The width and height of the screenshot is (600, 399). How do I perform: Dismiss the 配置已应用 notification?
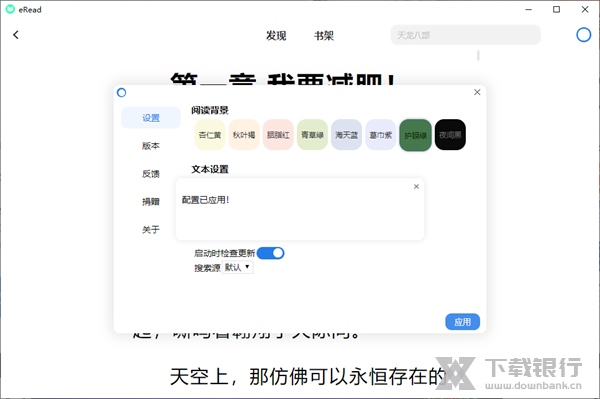coord(416,187)
